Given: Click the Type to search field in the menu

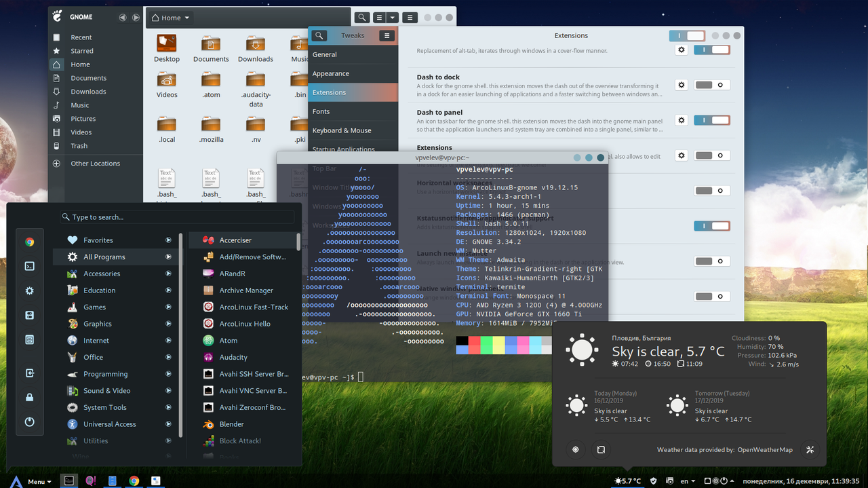Looking at the screenshot, I should pyautogui.click(x=176, y=217).
